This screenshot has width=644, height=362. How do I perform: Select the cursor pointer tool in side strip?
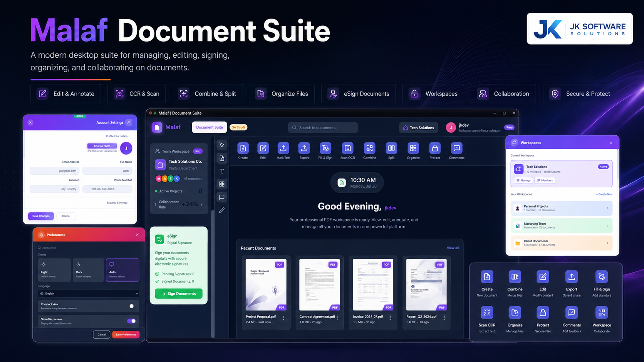[x=222, y=145]
